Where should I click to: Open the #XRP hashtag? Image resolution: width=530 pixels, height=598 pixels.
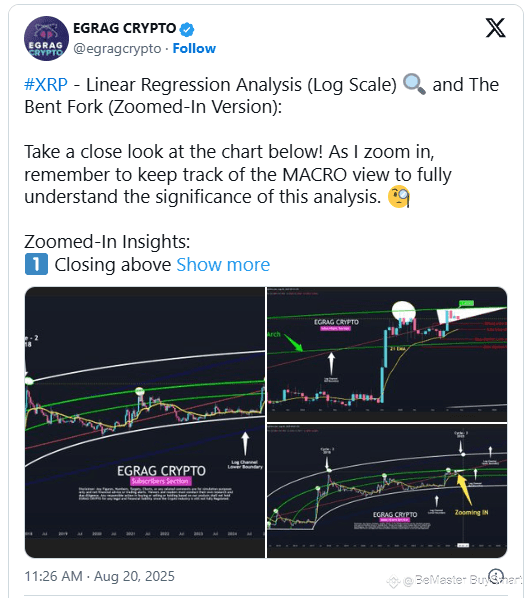pos(46,85)
